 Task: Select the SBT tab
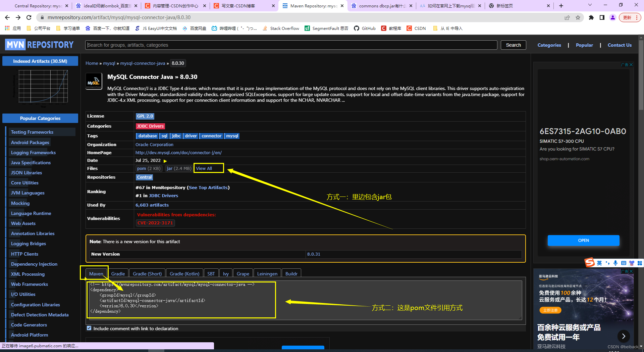pos(211,273)
